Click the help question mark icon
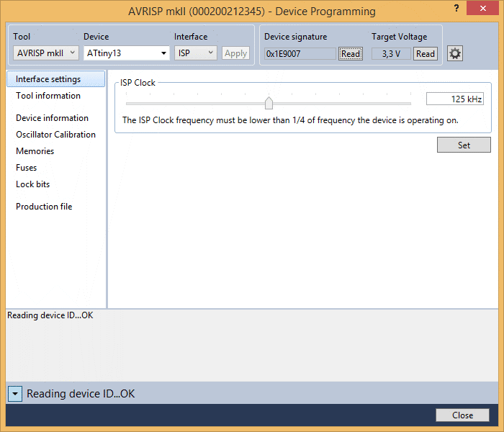Viewport: 504px width, 432px height. [456, 7]
